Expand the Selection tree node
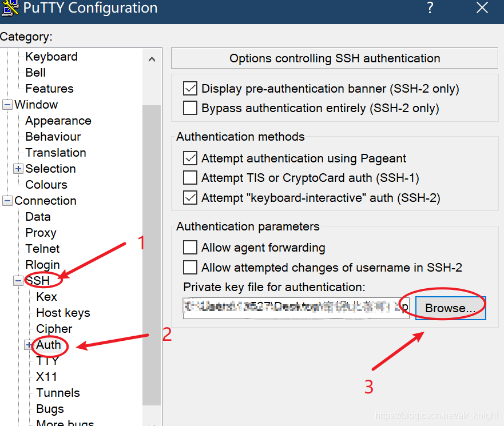The image size is (504, 426). [x=18, y=169]
